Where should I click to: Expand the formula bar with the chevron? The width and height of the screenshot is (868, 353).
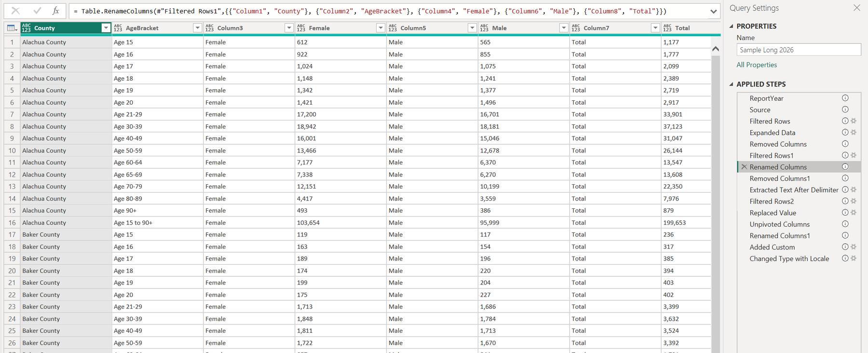tap(714, 12)
